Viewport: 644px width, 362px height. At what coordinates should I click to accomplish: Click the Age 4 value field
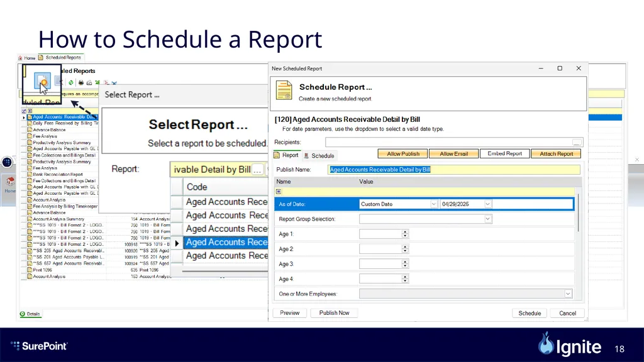point(380,279)
